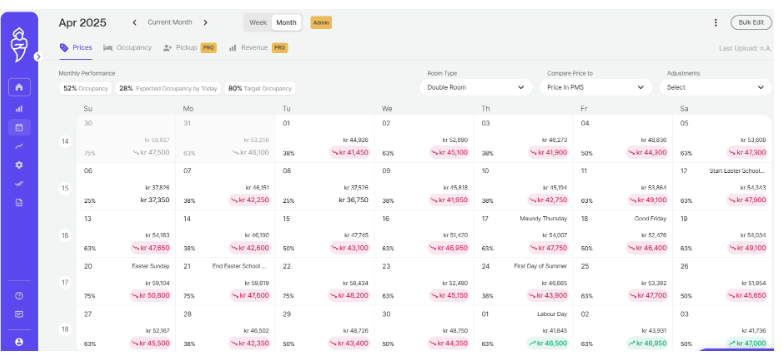Select the calendar icon in sidebar
This screenshot has width=782, height=363.
19,127
